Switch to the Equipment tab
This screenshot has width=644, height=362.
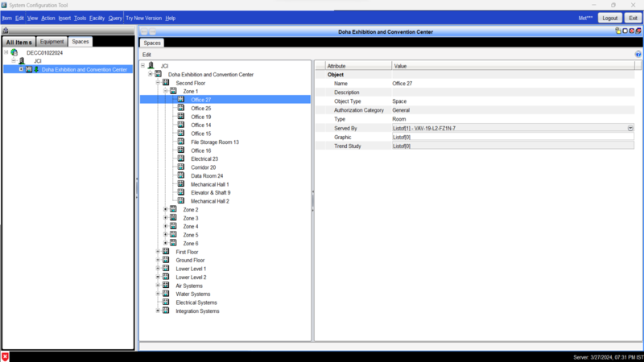coord(52,42)
